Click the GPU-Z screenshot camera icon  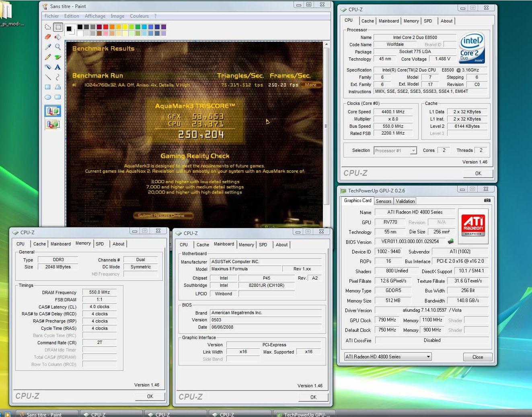487,200
